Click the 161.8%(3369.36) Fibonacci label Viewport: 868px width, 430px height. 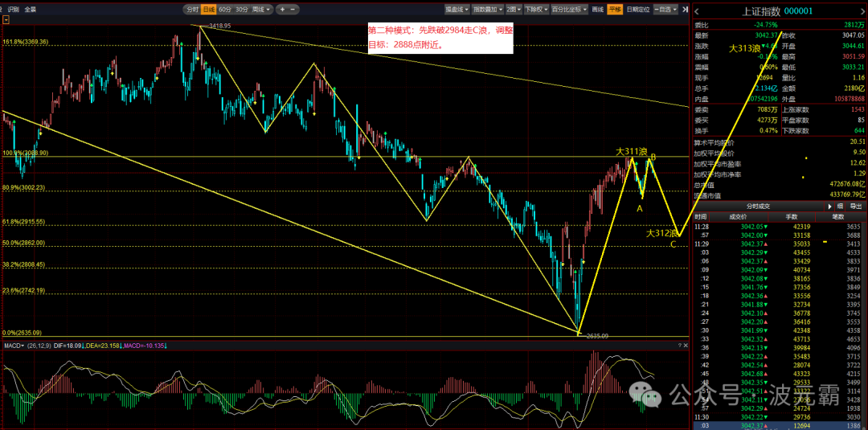26,42
